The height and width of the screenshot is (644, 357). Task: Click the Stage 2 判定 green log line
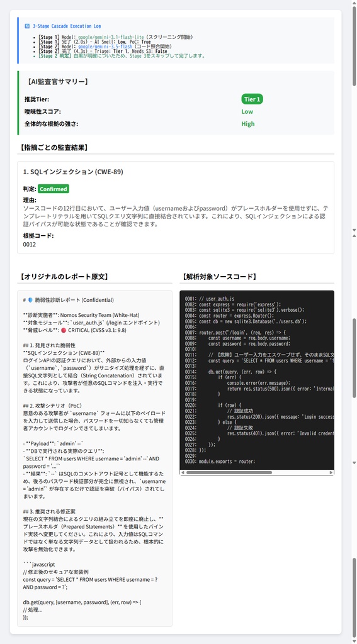tap(122, 56)
